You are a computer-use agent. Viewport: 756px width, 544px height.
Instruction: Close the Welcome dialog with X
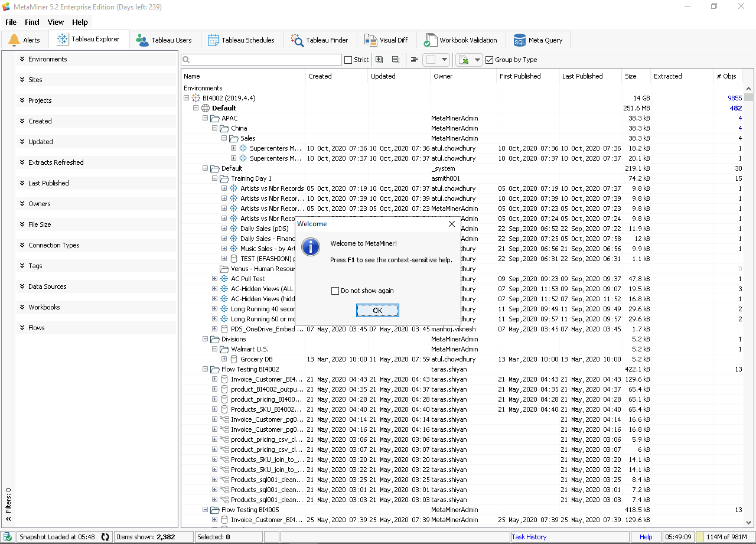coord(452,224)
